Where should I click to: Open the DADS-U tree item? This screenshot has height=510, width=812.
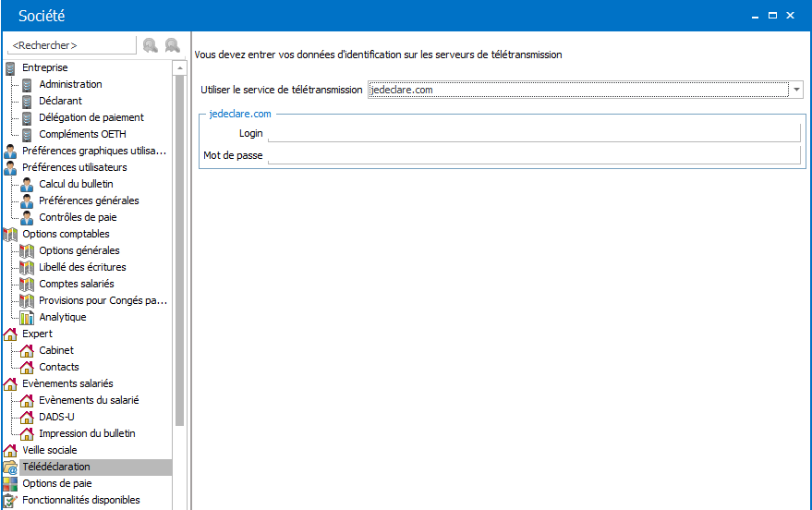(x=57, y=417)
